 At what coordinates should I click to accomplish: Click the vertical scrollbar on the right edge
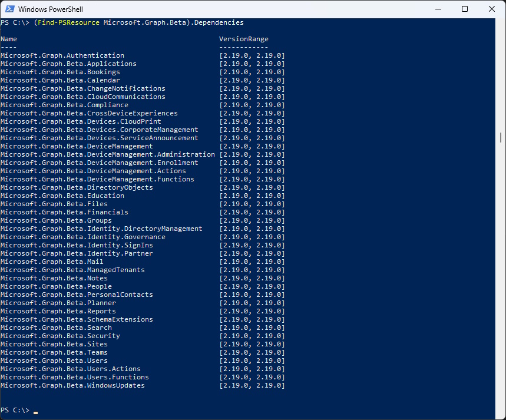click(x=501, y=137)
